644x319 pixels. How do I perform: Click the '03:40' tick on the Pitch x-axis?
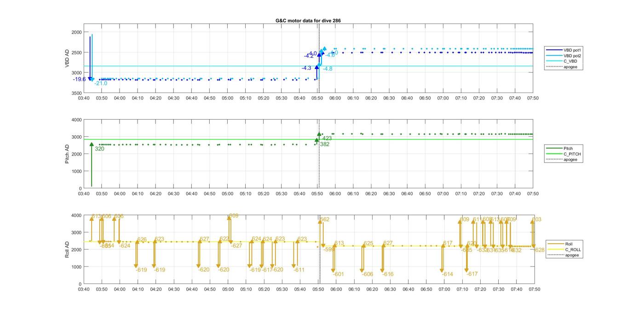[x=84, y=194]
